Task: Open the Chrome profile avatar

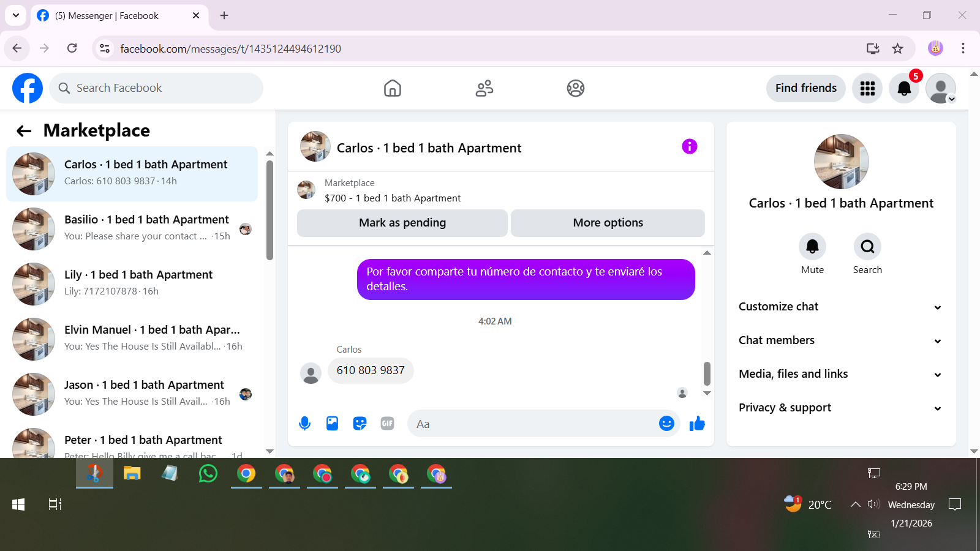Action: pyautogui.click(x=935, y=48)
